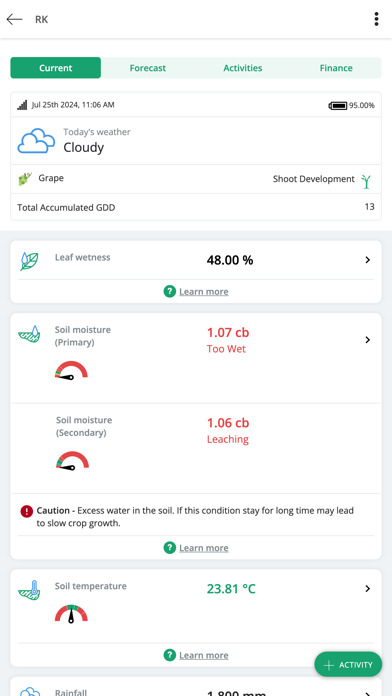Open Learn more link below Caution message
Screen dimensions: 392x696
[x=204, y=548]
